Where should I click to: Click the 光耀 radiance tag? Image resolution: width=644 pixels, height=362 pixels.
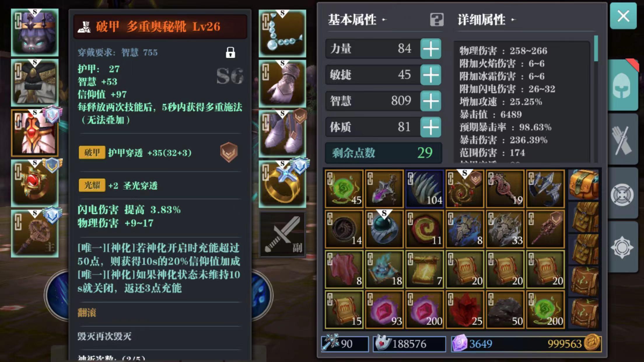(x=92, y=185)
